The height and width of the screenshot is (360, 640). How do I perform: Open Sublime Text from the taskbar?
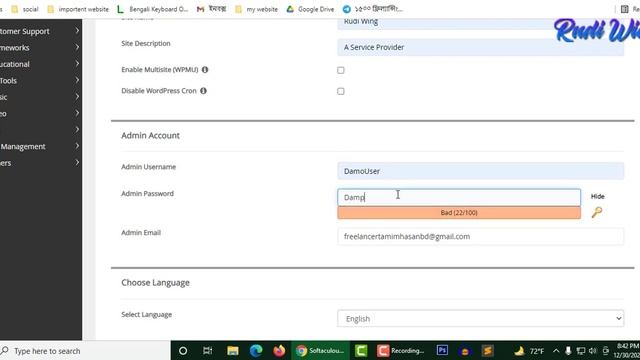tap(487, 351)
